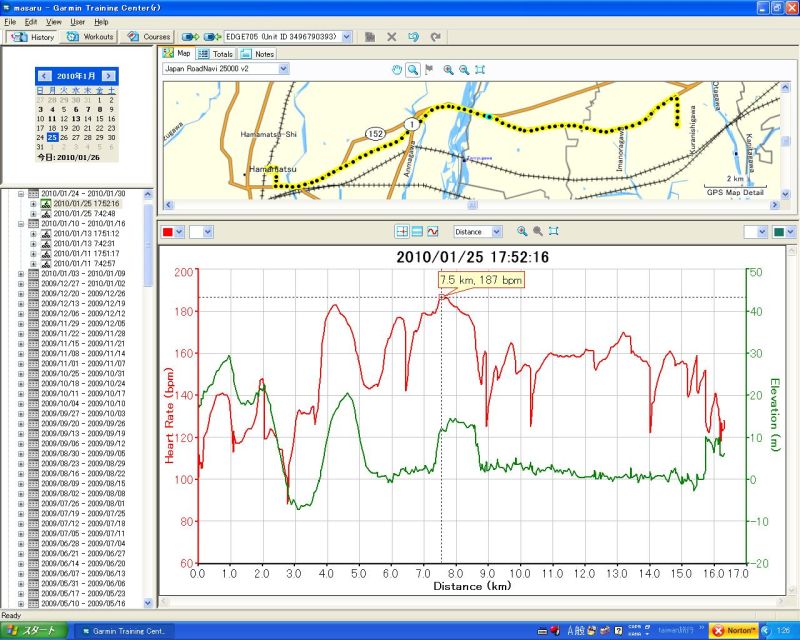Open the Japan RoadNavi map selector dropdown
This screenshot has width=800, height=640.
284,68
